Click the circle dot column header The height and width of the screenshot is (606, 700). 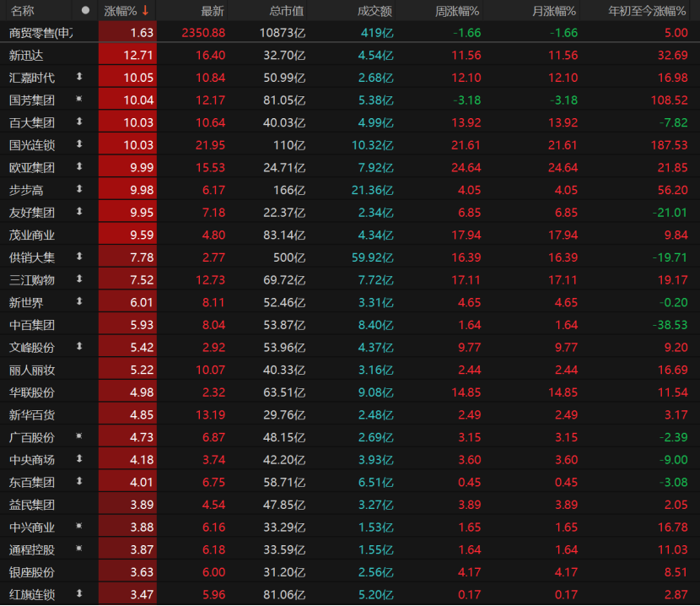(84, 11)
